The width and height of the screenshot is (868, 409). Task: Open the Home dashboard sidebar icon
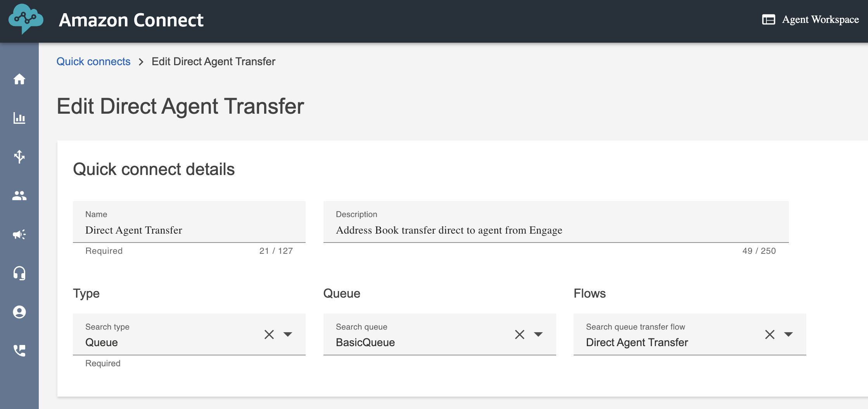click(19, 79)
